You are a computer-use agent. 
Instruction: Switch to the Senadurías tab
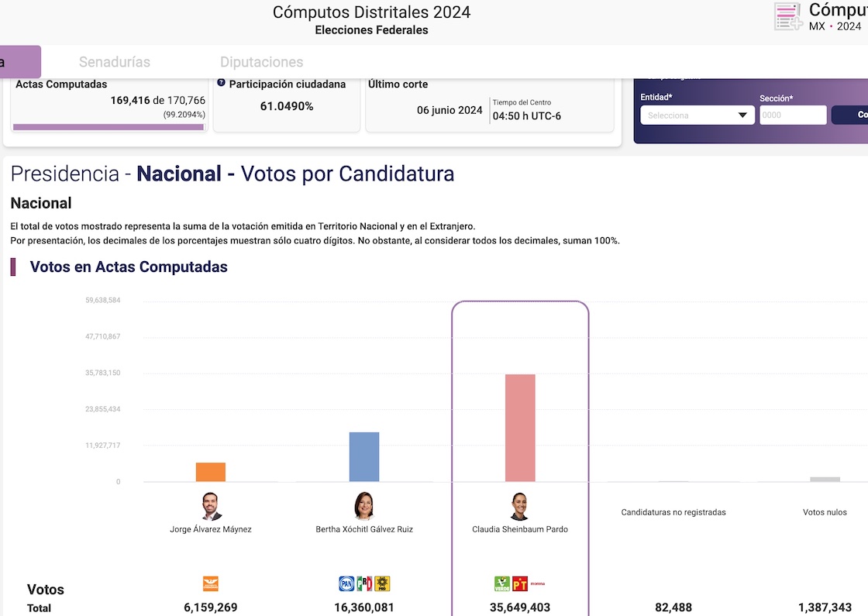(x=115, y=62)
